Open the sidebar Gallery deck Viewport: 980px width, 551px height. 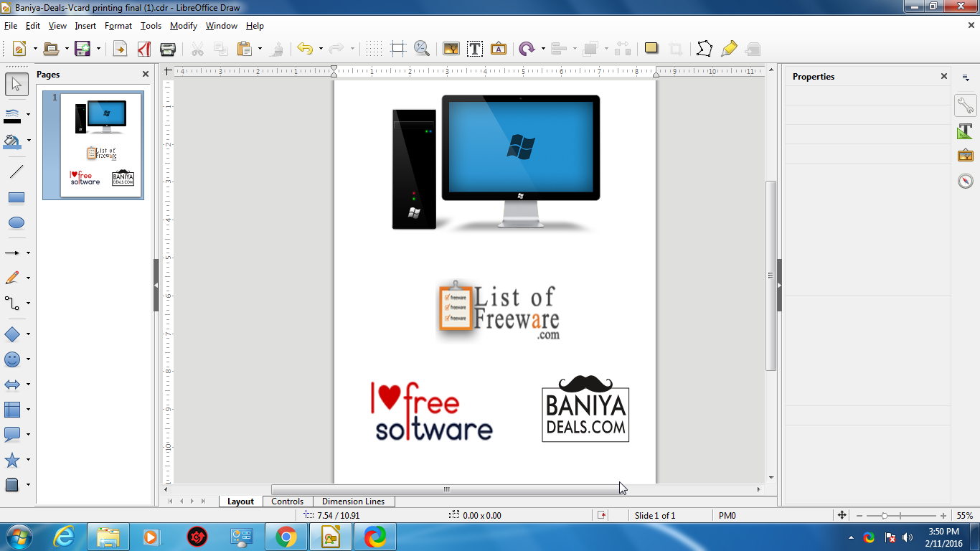pos(966,156)
